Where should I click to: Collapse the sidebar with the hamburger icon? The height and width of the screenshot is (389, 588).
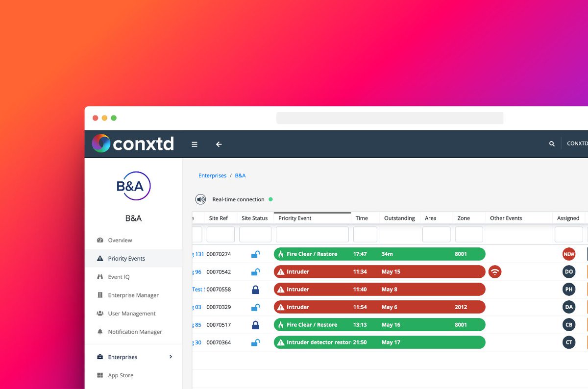click(x=195, y=144)
